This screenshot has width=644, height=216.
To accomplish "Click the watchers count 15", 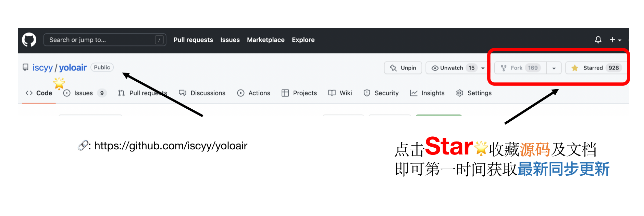I will click(x=472, y=68).
